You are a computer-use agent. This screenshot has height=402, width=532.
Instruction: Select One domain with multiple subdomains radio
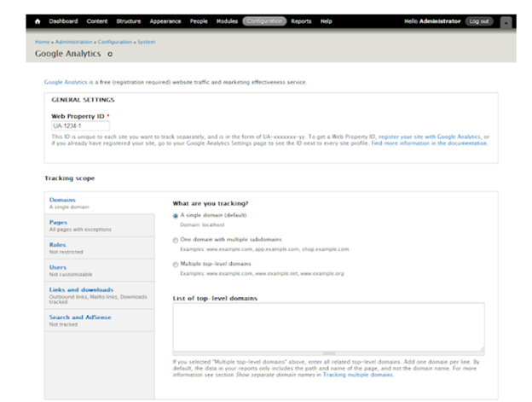[x=176, y=241]
